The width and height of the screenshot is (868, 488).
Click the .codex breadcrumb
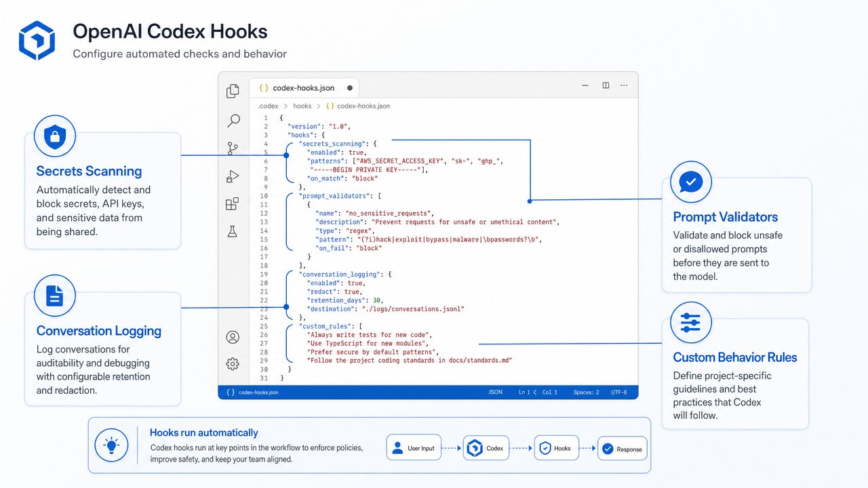[268, 106]
